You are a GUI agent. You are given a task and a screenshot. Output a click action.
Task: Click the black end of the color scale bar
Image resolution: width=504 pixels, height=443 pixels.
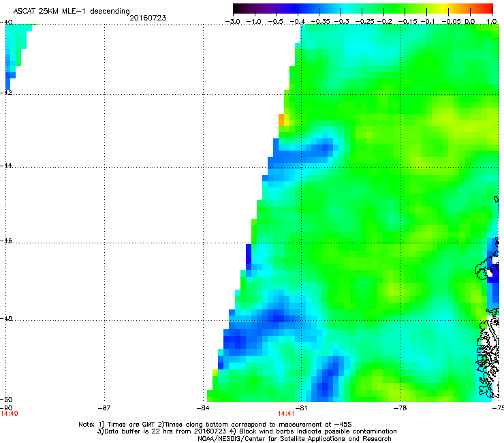pyautogui.click(x=238, y=8)
